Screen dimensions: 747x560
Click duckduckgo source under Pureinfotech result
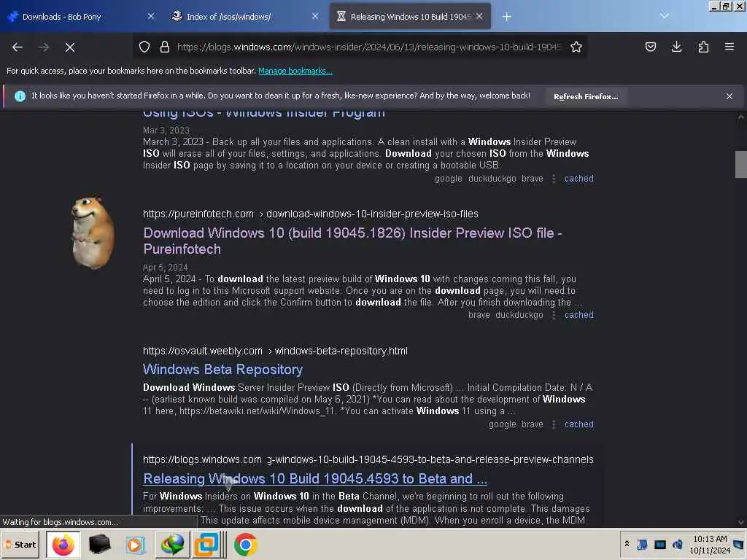coord(519,315)
